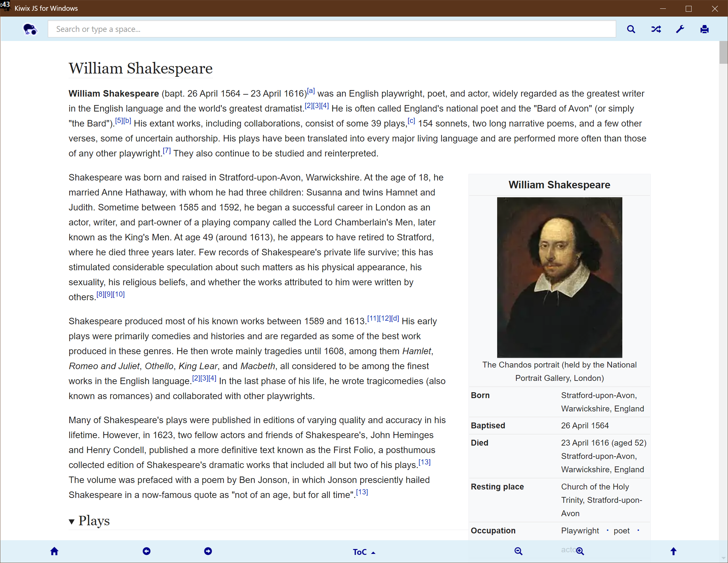Click '23 April 1616 (aged 52)' text

click(604, 443)
